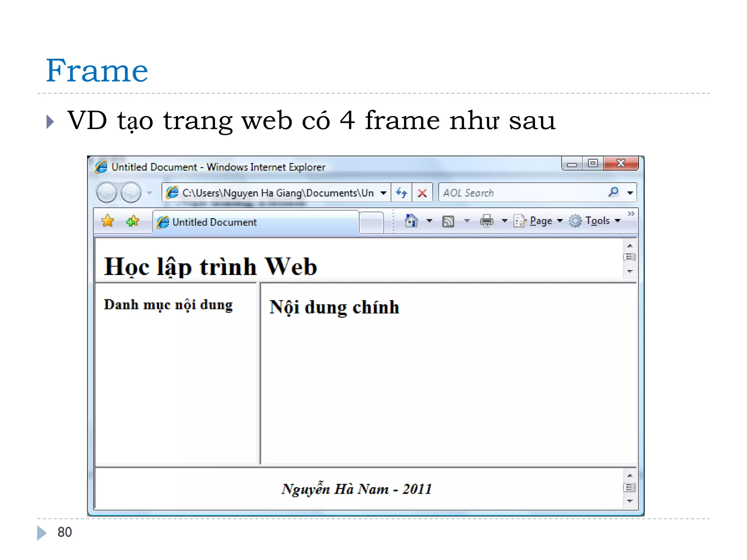Open the search provider options dropdown
This screenshot has width=747, height=560.
tap(630, 193)
